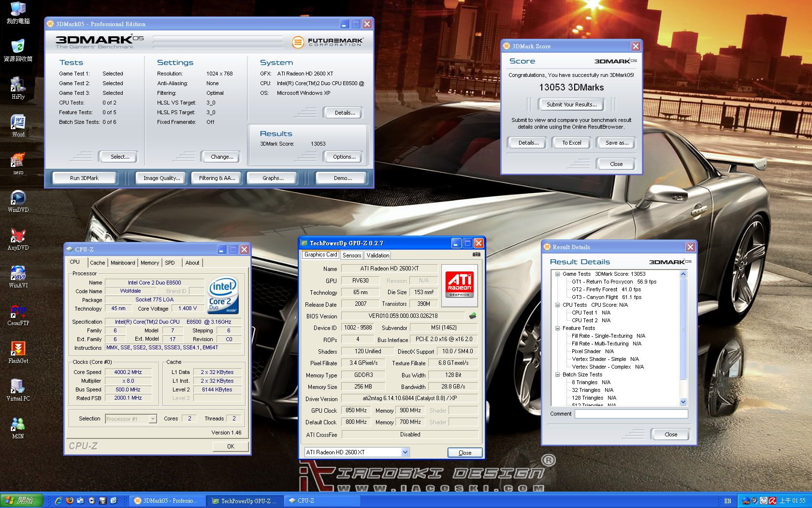Open the Validation tab in GPU-Z

378,255
